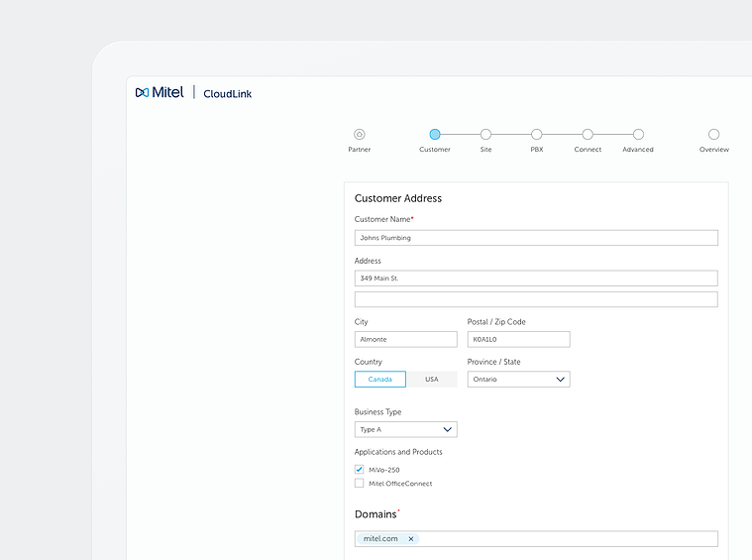Open the Business Type dropdown
Viewport: 752px width, 560px height.
(406, 429)
